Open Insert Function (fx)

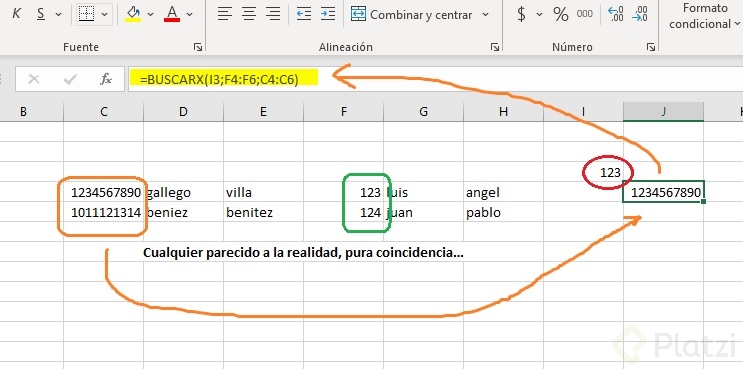point(106,79)
